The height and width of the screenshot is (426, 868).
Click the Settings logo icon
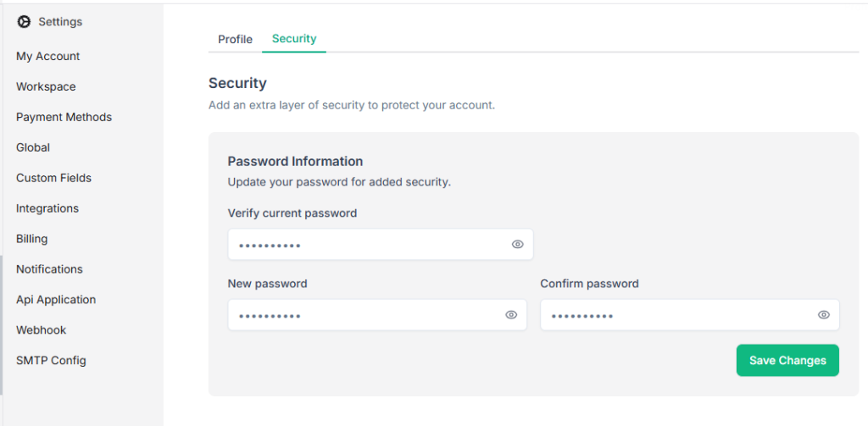click(x=24, y=22)
